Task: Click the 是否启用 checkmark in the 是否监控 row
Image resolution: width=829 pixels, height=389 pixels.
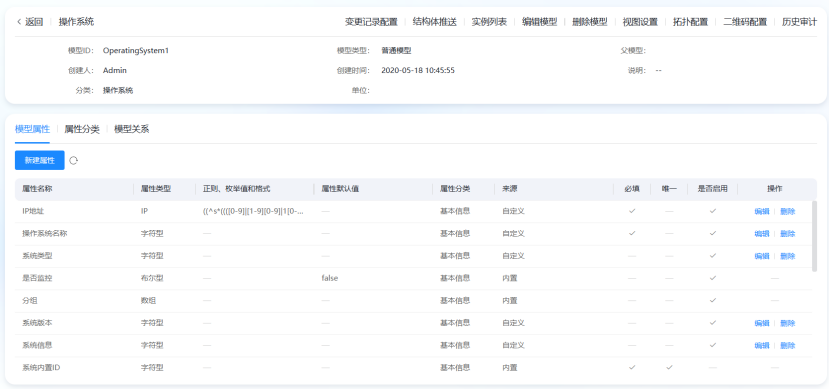Action: [x=713, y=277]
